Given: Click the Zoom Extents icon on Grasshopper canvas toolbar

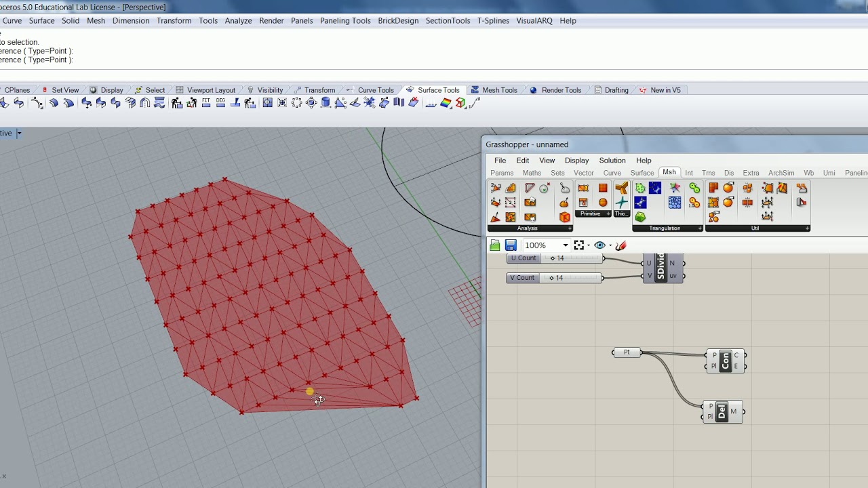Looking at the screenshot, I should point(579,245).
